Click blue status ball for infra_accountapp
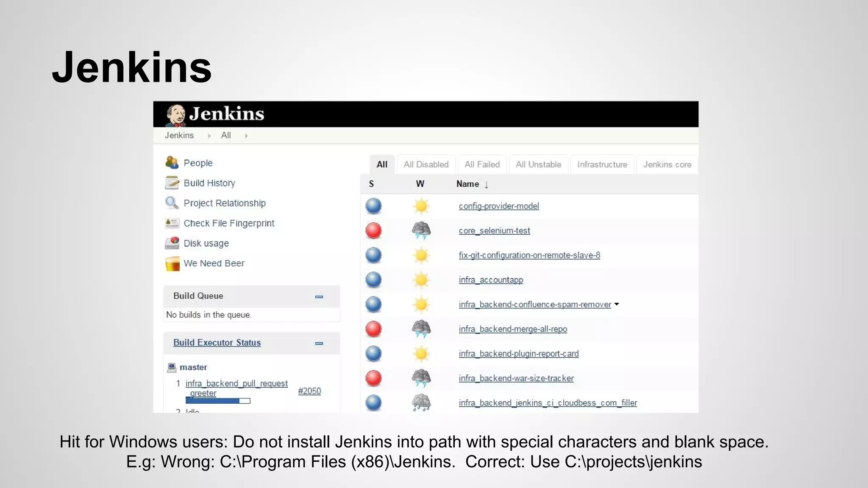The width and height of the screenshot is (868, 488). click(373, 280)
